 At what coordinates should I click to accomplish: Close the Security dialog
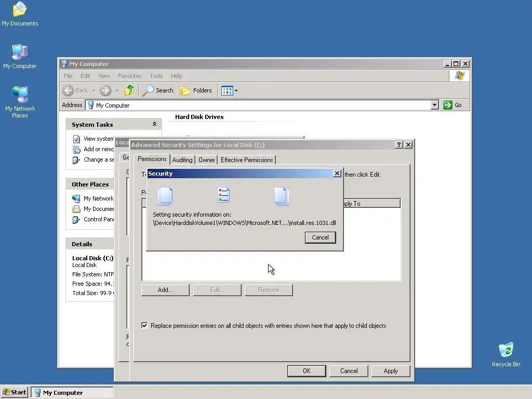tap(337, 174)
